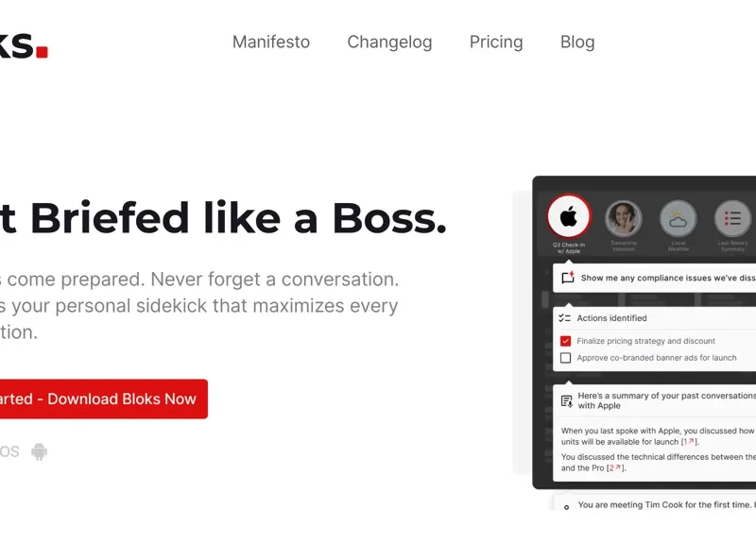Uncheck Finalize pricing strategy and discount
The image size is (756, 544).
(566, 341)
